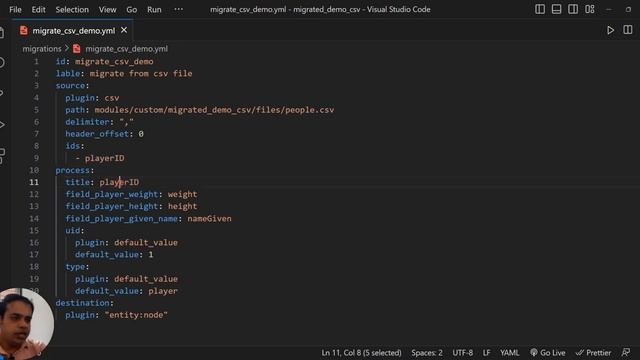Open the feedback icon in status bar
This screenshot has width=640, height=360.
(626, 352)
